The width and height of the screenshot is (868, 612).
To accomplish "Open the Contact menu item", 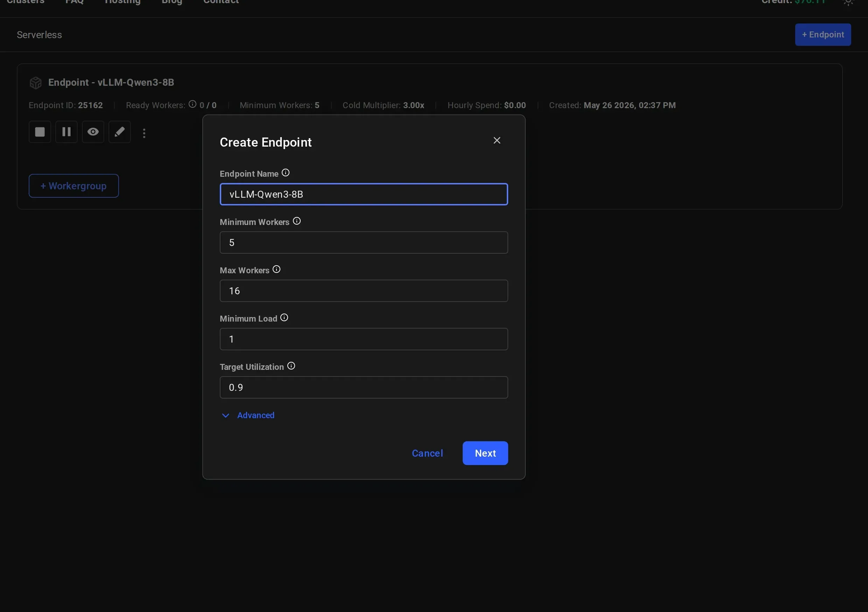I will tap(221, 2).
